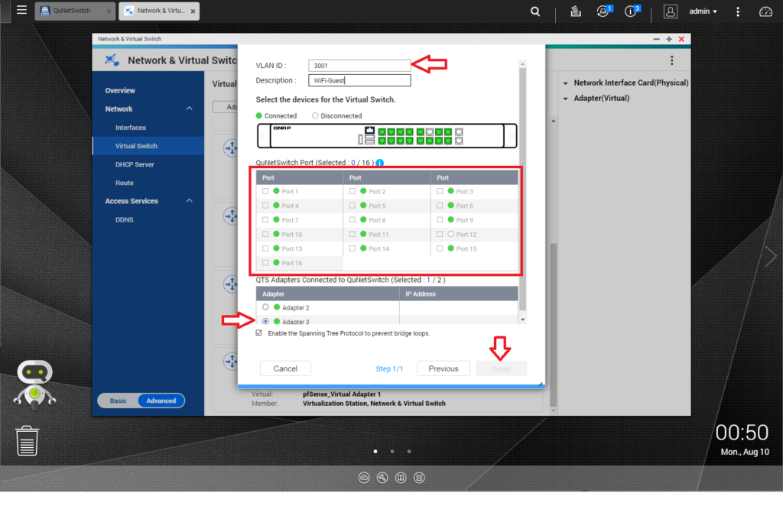This screenshot has width=783, height=532.
Task: Close the Network & Virtu... tab
Action: [x=193, y=11]
